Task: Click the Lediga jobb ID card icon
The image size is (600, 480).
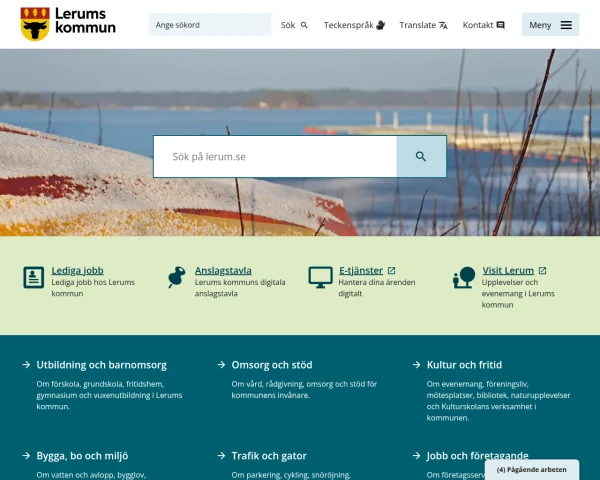Action: pos(34,277)
